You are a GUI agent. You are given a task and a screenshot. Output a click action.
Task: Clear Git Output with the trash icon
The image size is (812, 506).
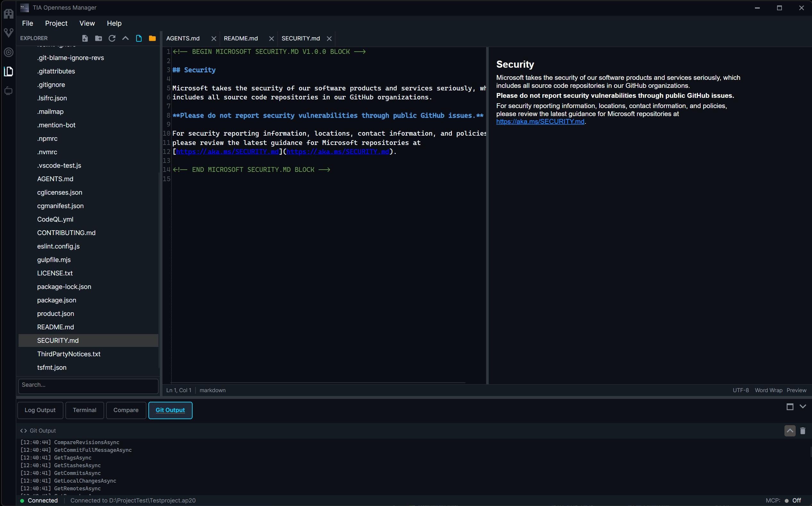pyautogui.click(x=803, y=431)
